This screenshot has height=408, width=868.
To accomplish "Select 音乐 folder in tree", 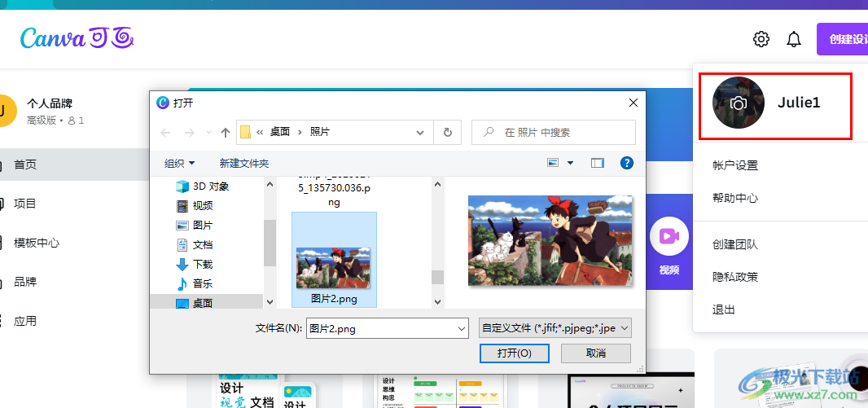I will tap(203, 283).
